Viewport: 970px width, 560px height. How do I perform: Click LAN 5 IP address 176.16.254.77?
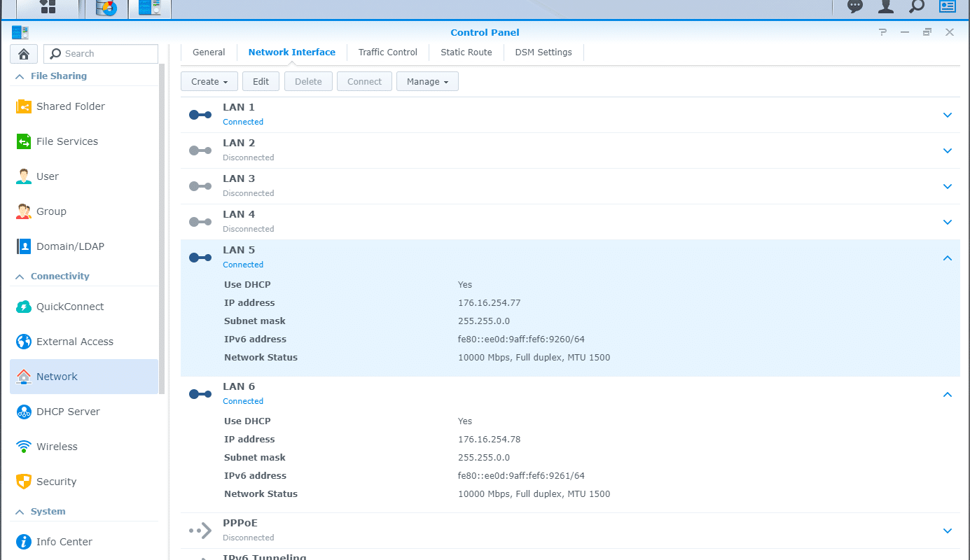coord(489,303)
